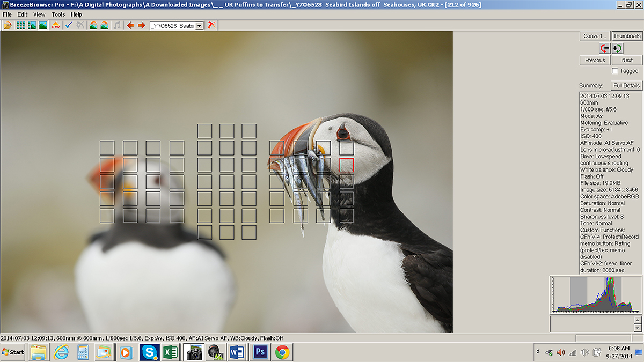Viewport: 644px width, 362px height.
Task: Toggle the Tagged checkbox
Action: tap(615, 71)
